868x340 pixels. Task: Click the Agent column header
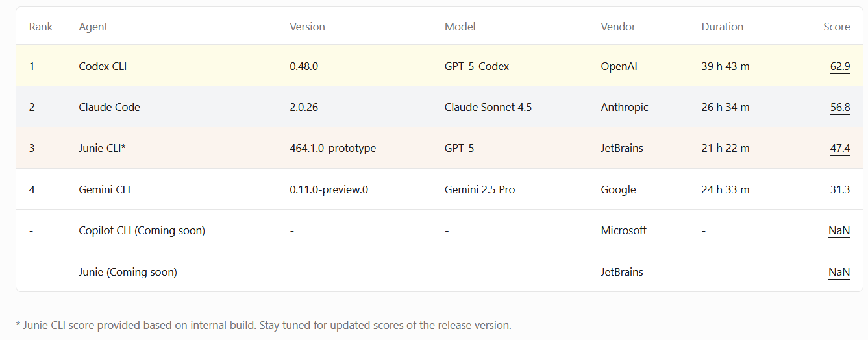[x=93, y=27]
